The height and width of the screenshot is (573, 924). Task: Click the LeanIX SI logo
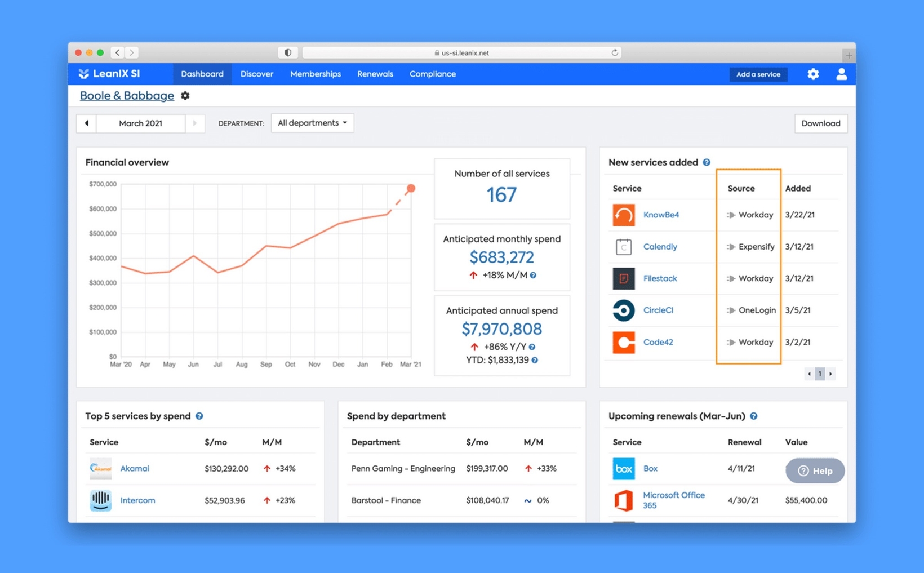(109, 74)
